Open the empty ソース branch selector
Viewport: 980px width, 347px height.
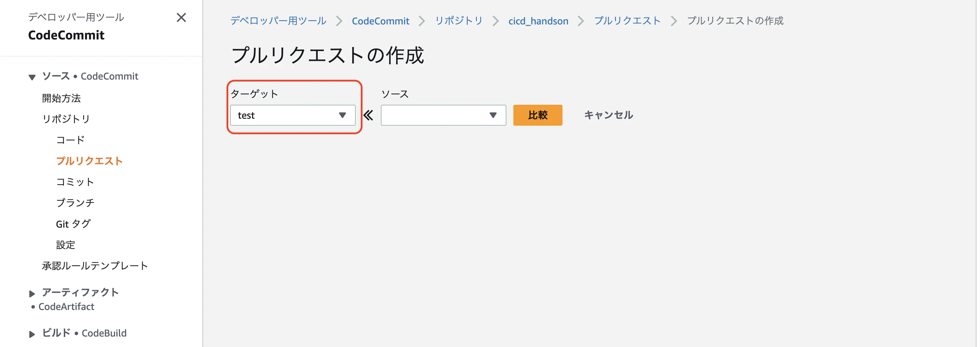point(443,115)
